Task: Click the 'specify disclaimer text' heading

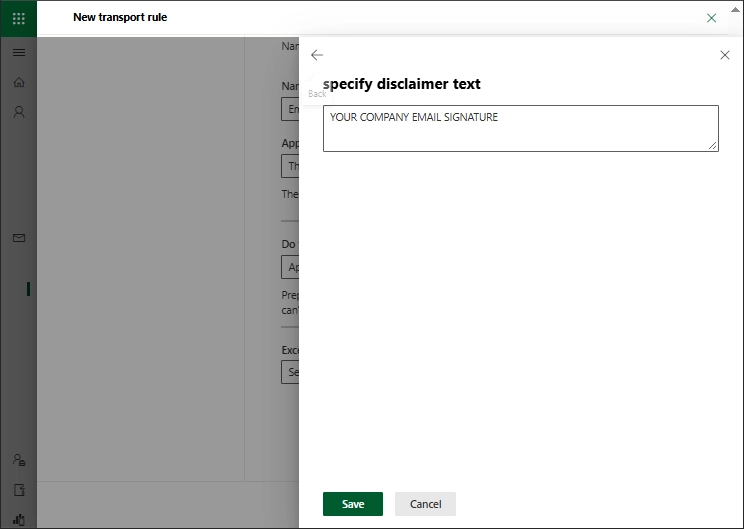Action: coord(401,84)
